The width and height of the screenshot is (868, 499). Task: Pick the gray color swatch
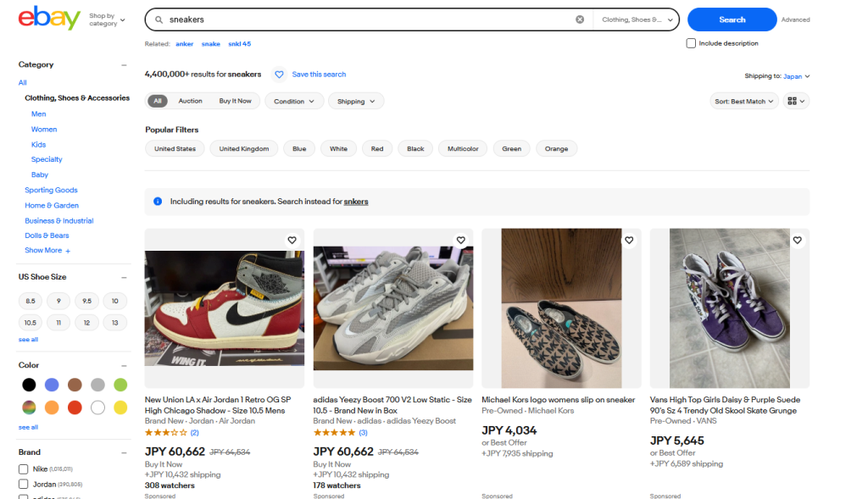pyautogui.click(x=97, y=385)
